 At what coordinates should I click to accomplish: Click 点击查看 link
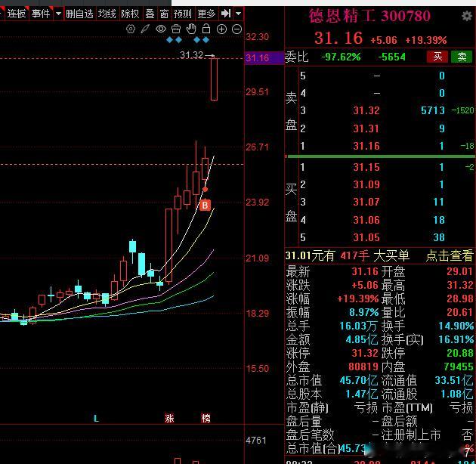coord(450,256)
